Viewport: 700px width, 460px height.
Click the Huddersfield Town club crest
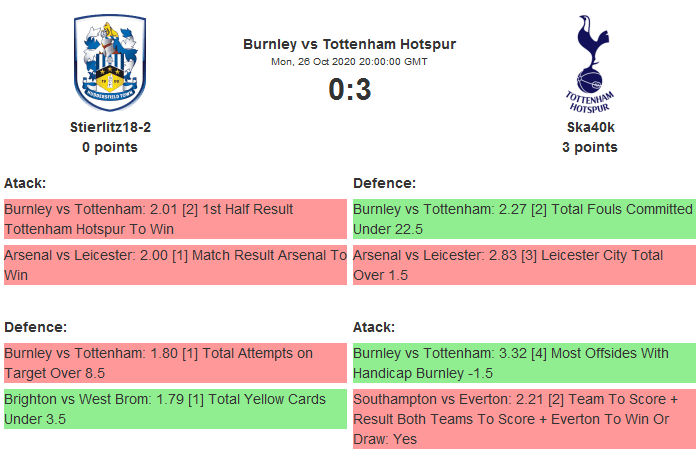[110, 62]
